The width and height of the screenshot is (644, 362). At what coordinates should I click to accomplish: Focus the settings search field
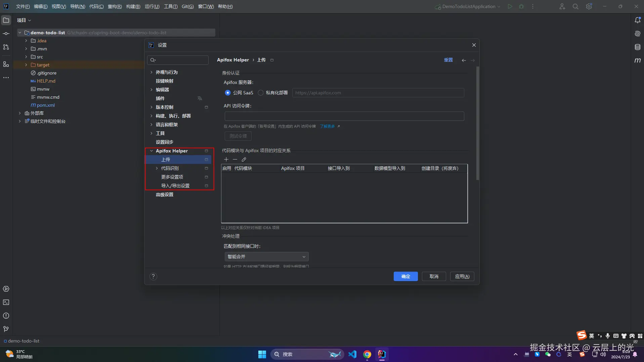(178, 60)
